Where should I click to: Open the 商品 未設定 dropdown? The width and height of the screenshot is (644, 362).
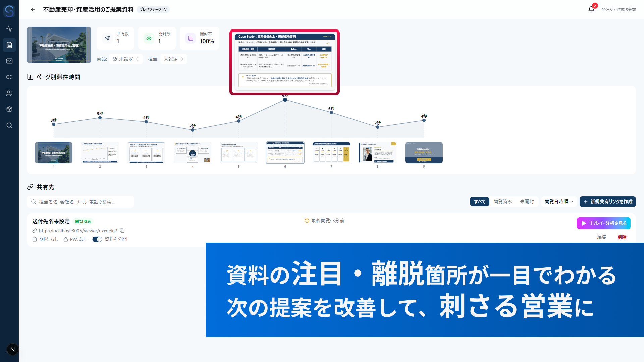point(126,59)
